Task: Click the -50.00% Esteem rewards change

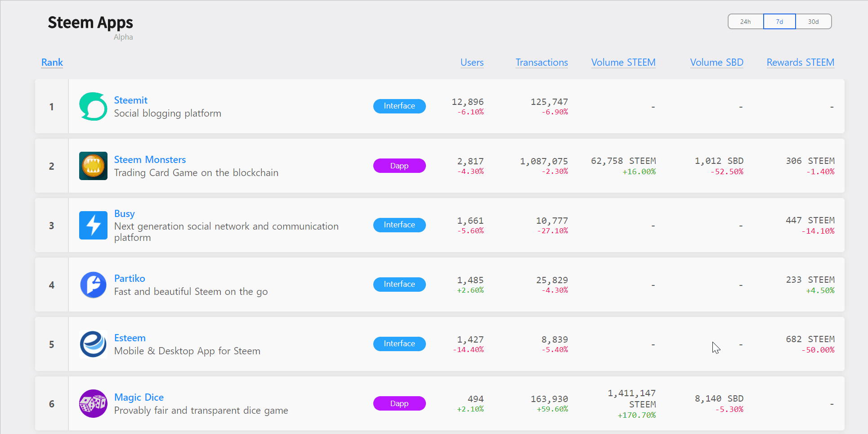Action: (818, 350)
